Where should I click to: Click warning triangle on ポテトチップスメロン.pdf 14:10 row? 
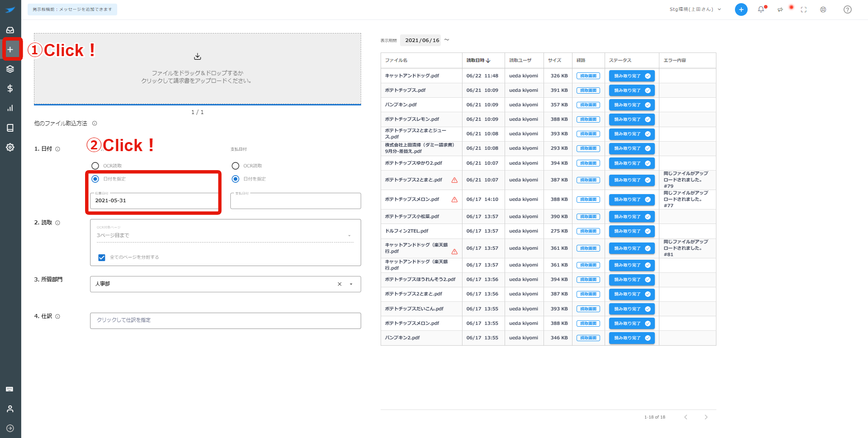coord(454,200)
